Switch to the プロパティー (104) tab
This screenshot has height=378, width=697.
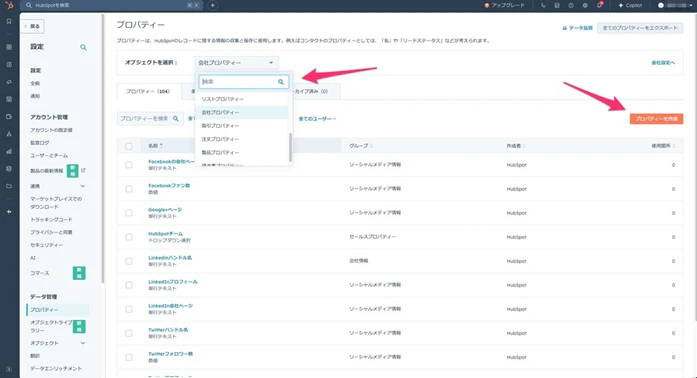click(x=148, y=91)
